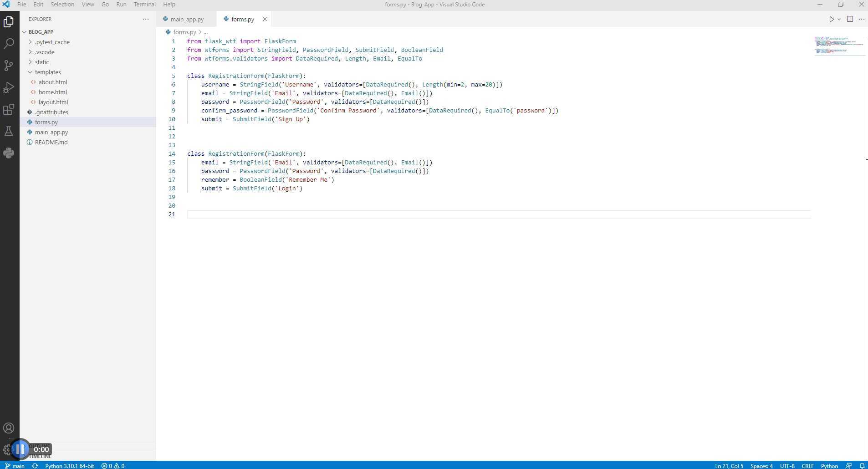Image resolution: width=868 pixels, height=469 pixels.
Task: Open the Extensions view
Action: (9, 109)
